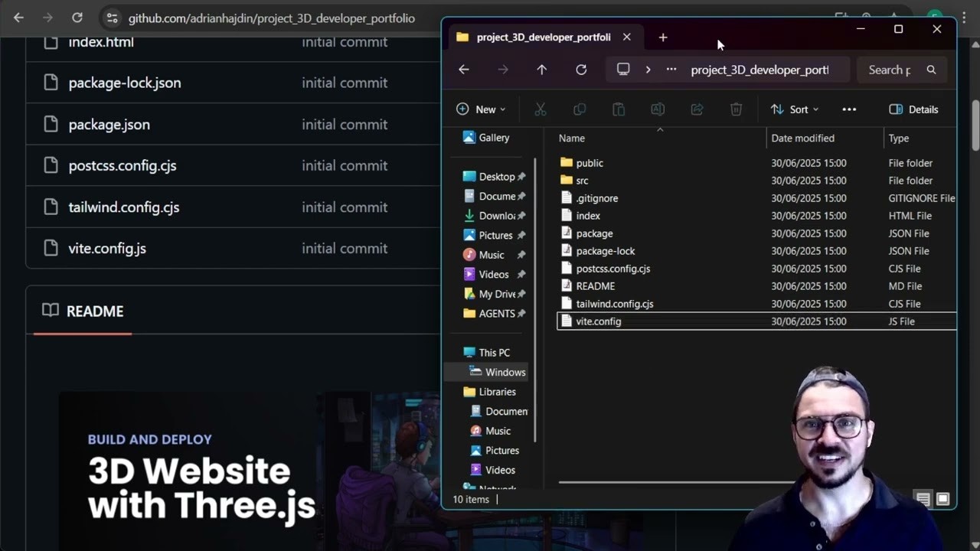Sort files by Type column header
The height and width of the screenshot is (551, 980).
[899, 139]
